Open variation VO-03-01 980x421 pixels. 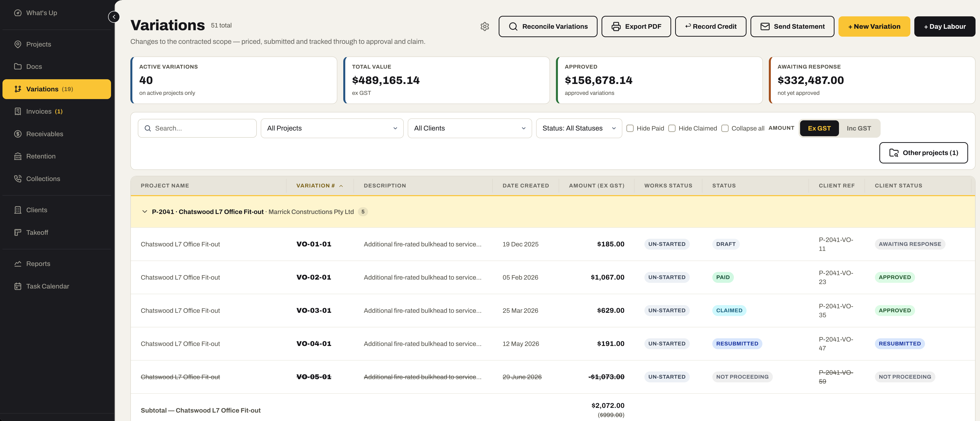[x=314, y=311]
